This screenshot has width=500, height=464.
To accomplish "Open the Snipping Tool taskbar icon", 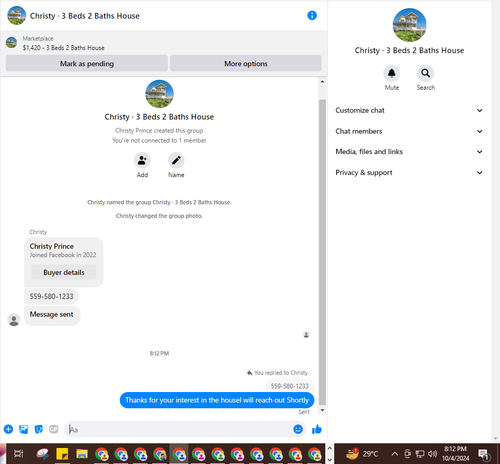I will [43, 454].
